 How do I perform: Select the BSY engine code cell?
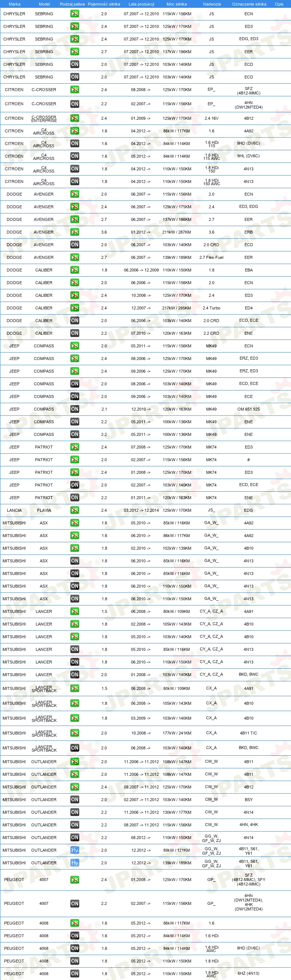pyautogui.click(x=249, y=800)
